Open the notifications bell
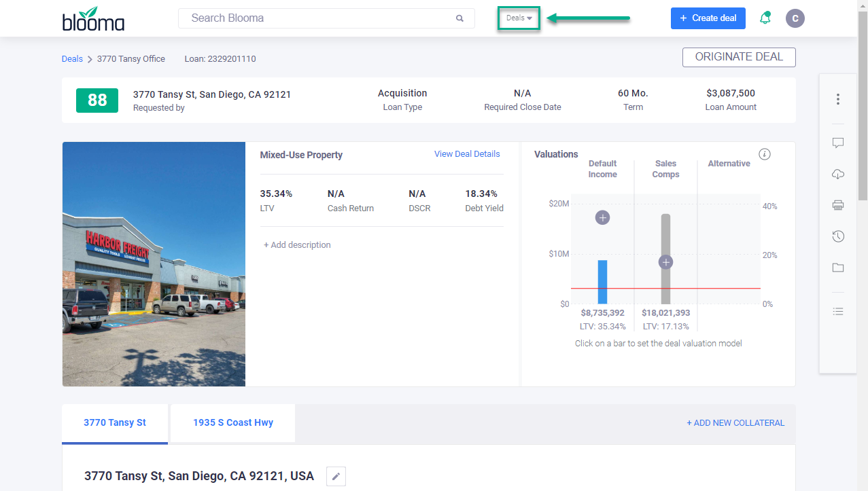 coord(765,18)
